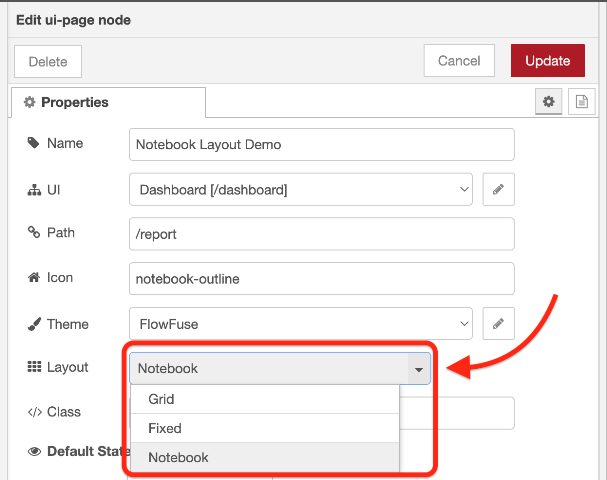Edit the FlowFuse theme with pencil icon

point(498,324)
